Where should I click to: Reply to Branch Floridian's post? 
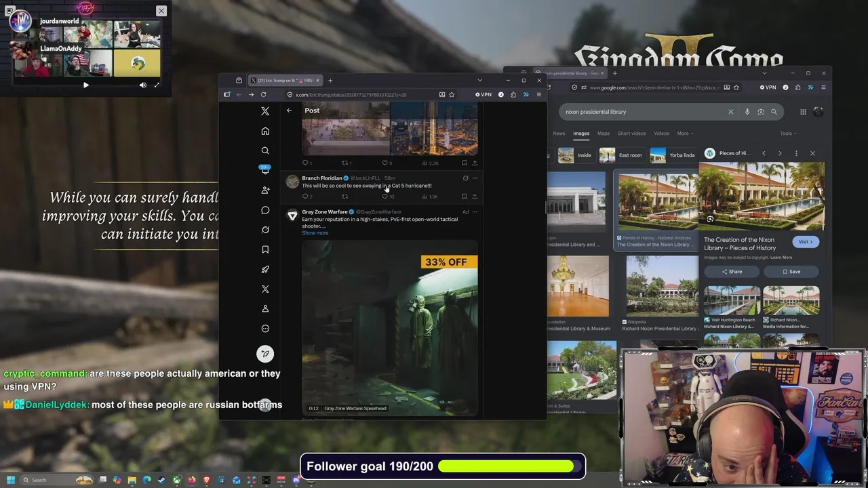pos(305,197)
